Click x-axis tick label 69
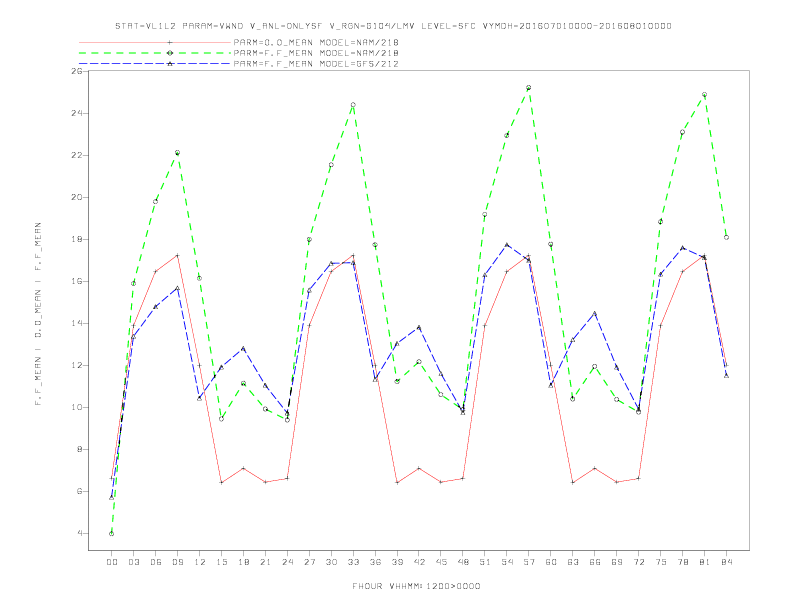 click(617, 562)
